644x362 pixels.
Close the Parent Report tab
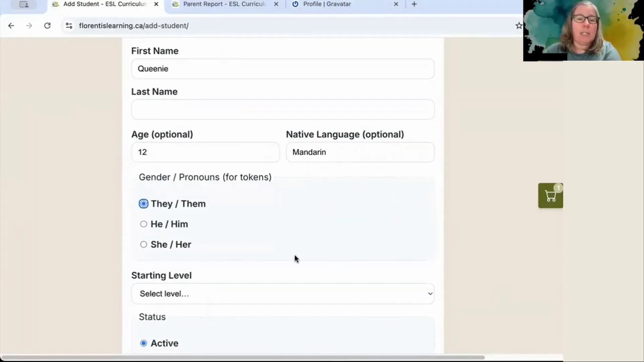click(x=276, y=4)
